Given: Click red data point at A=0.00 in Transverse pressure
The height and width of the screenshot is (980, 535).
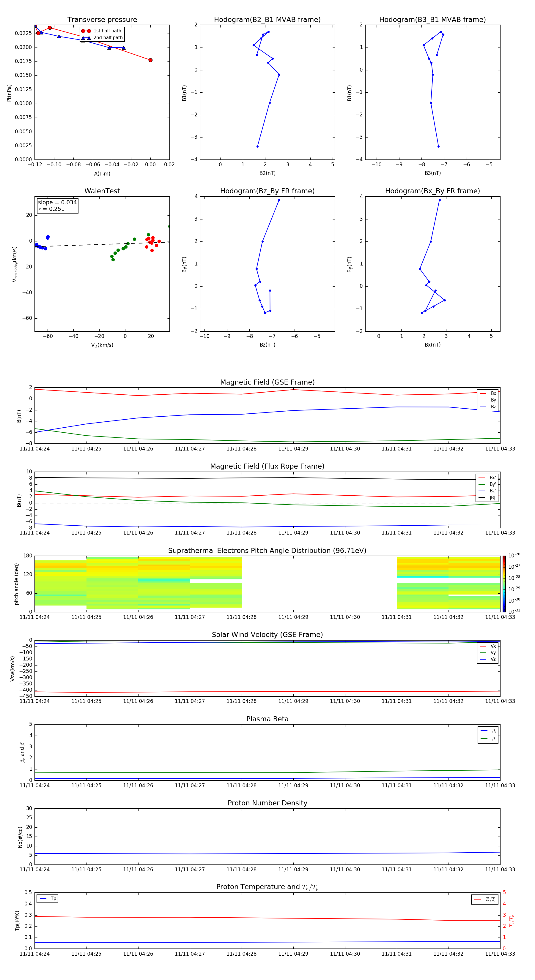Looking at the screenshot, I should pyautogui.click(x=150, y=60).
